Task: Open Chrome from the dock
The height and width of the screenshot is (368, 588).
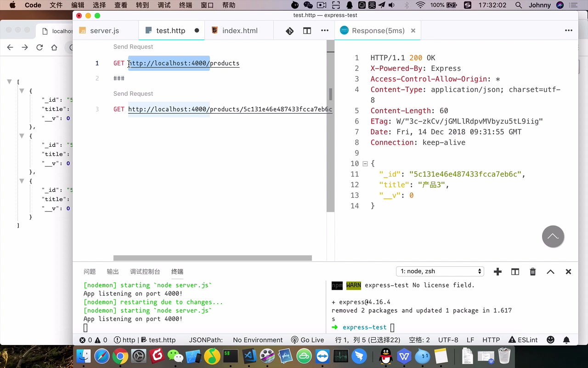Action: pos(120,356)
